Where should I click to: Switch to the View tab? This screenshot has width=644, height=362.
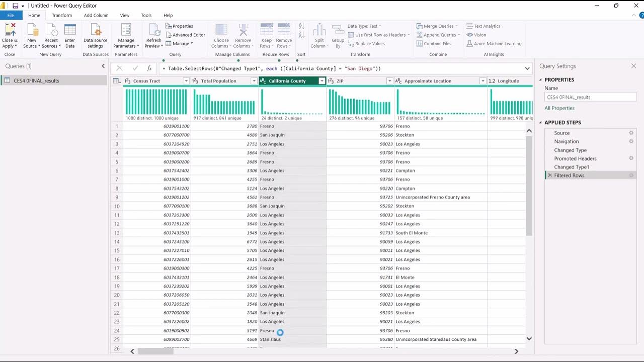124,15
